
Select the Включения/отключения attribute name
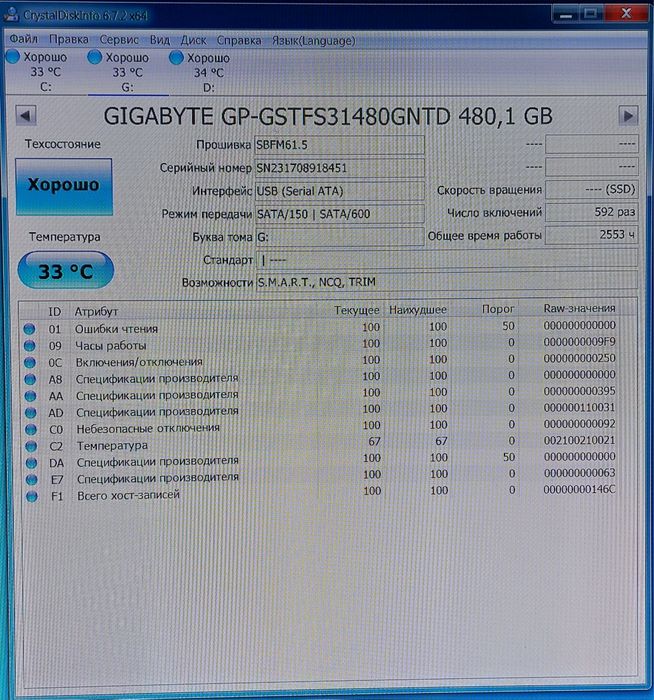pyautogui.click(x=139, y=362)
